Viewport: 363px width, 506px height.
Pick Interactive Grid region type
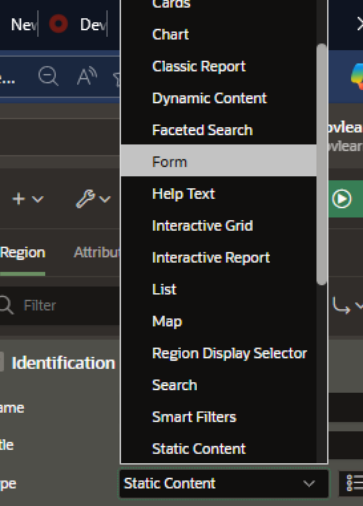click(x=218, y=226)
